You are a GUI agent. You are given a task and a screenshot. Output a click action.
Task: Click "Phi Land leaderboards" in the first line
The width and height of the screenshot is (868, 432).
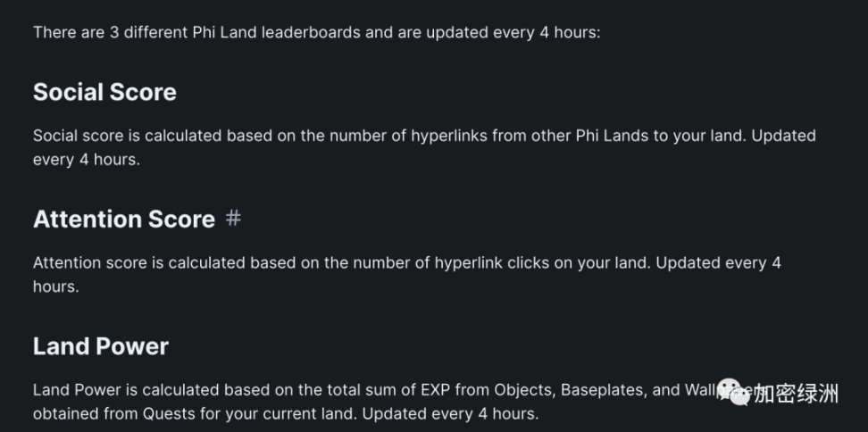point(277,32)
